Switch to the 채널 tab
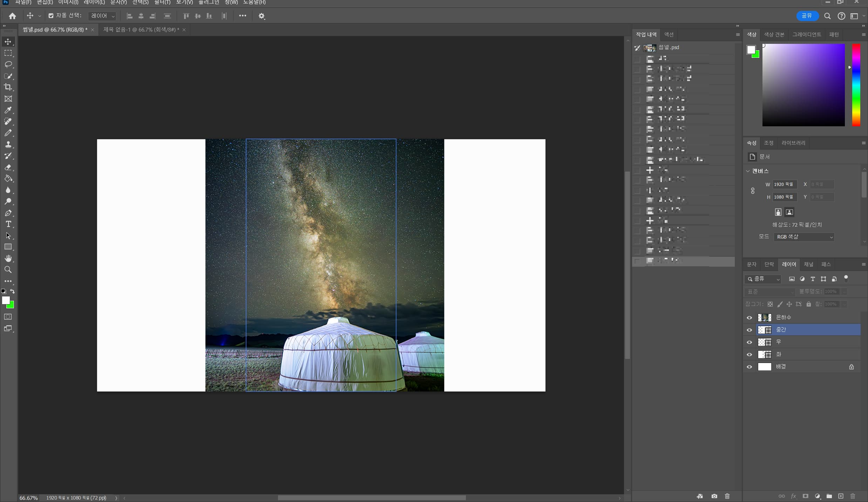 (808, 264)
